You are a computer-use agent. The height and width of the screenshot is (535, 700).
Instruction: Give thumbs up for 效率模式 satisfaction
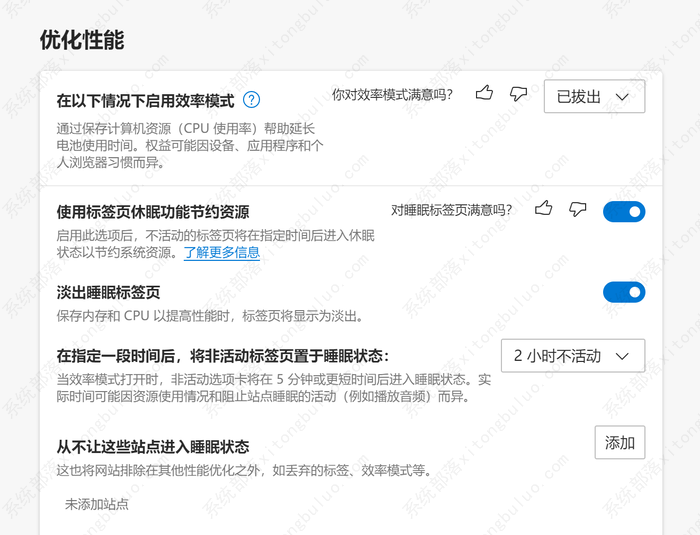(x=485, y=94)
